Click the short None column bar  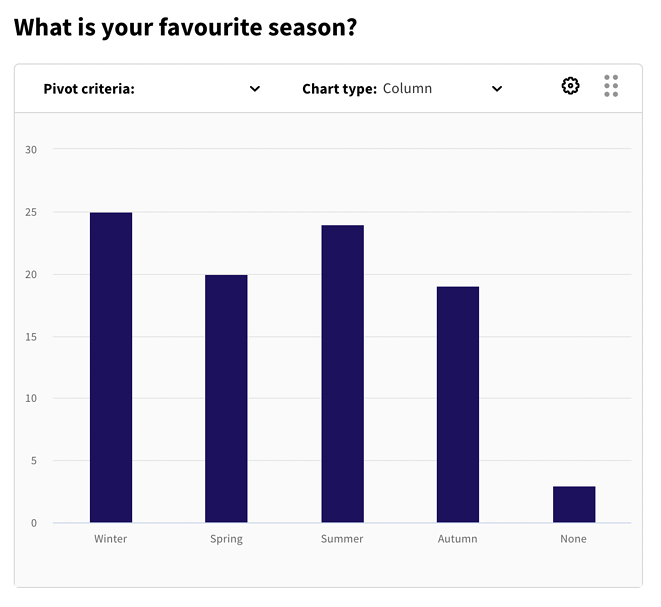(574, 504)
